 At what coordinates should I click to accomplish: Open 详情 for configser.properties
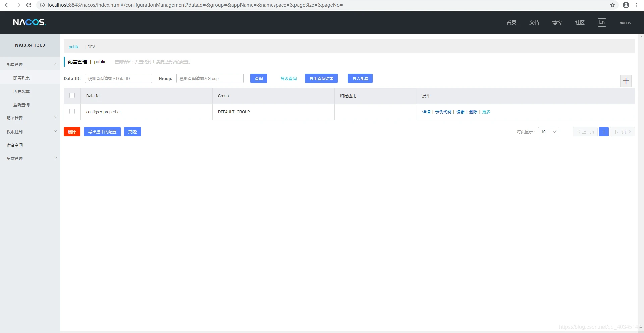click(x=426, y=112)
